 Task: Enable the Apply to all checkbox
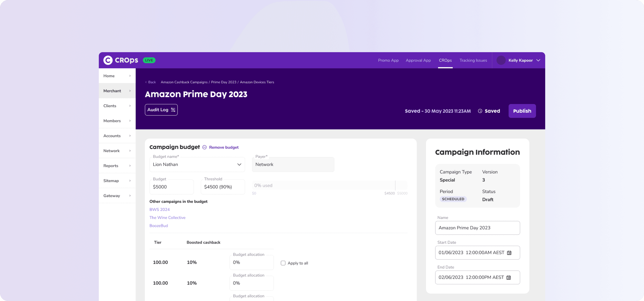point(283,263)
